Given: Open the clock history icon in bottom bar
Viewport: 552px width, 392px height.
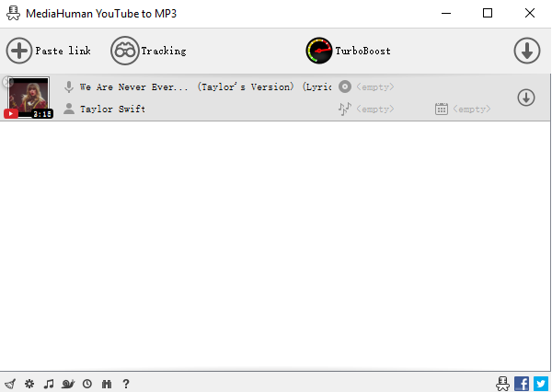Looking at the screenshot, I should click(87, 384).
